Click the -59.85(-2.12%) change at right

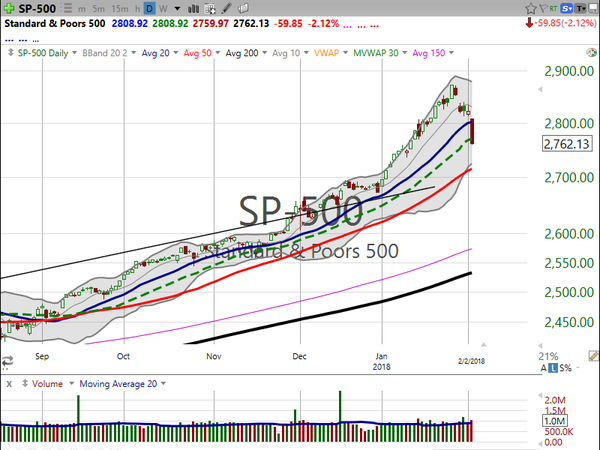click(566, 23)
